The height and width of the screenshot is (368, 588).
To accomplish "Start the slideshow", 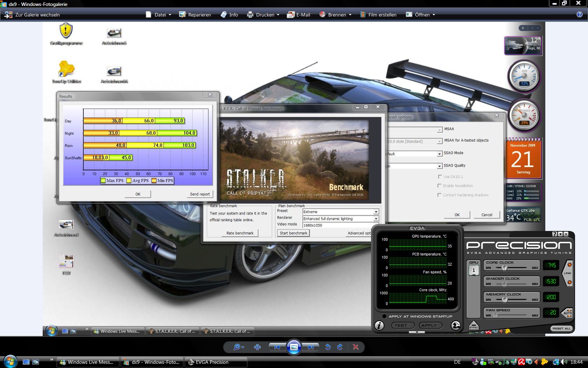I will (294, 347).
